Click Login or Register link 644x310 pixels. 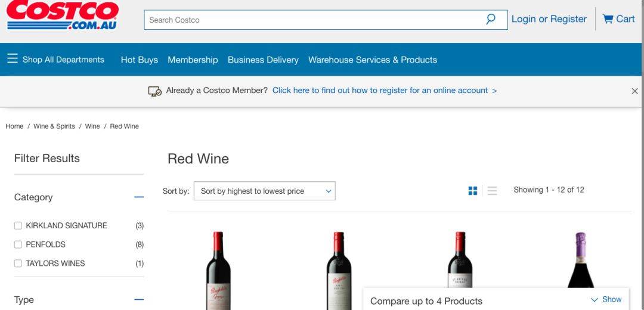(549, 19)
